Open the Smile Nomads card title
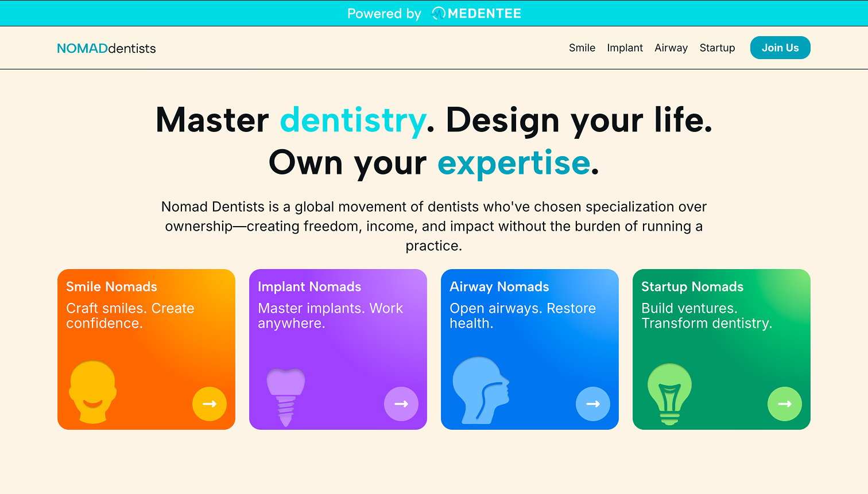868x494 pixels. 111,286
